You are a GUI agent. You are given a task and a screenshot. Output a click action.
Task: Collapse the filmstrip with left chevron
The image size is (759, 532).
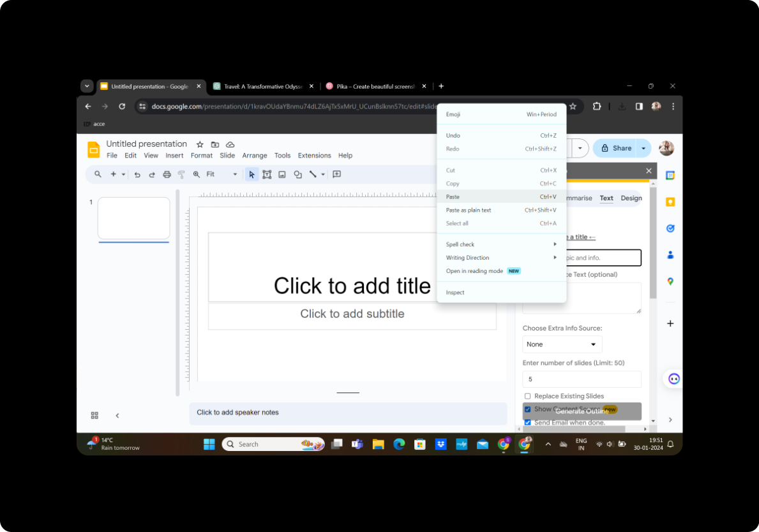click(117, 415)
